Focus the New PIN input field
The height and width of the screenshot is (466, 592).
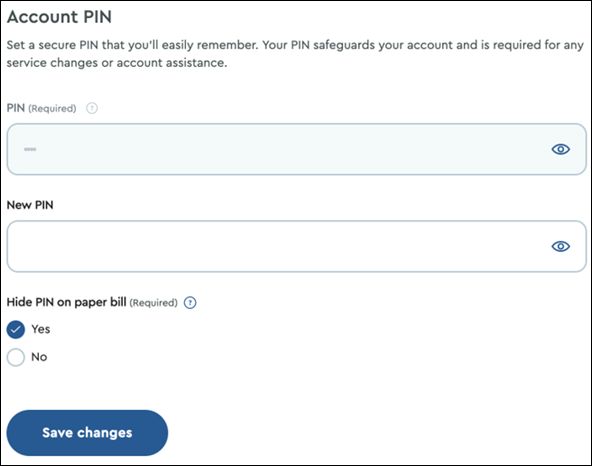click(x=296, y=246)
